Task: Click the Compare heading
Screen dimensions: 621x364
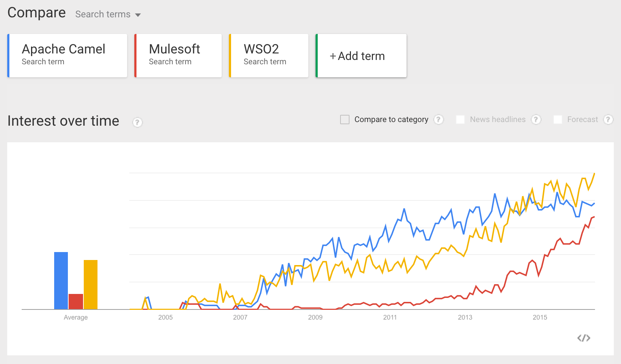Action: point(36,13)
